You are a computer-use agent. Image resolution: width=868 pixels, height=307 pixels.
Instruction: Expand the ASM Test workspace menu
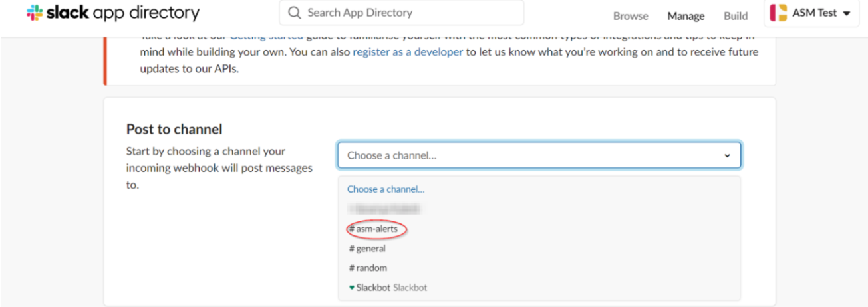tap(811, 13)
